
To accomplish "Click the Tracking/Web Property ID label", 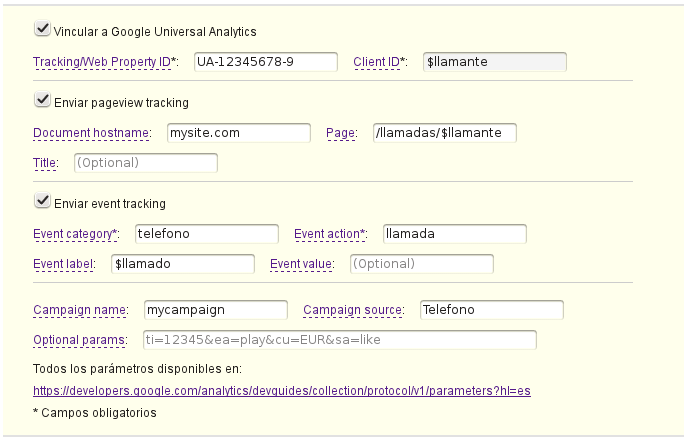I will click(x=105, y=63).
